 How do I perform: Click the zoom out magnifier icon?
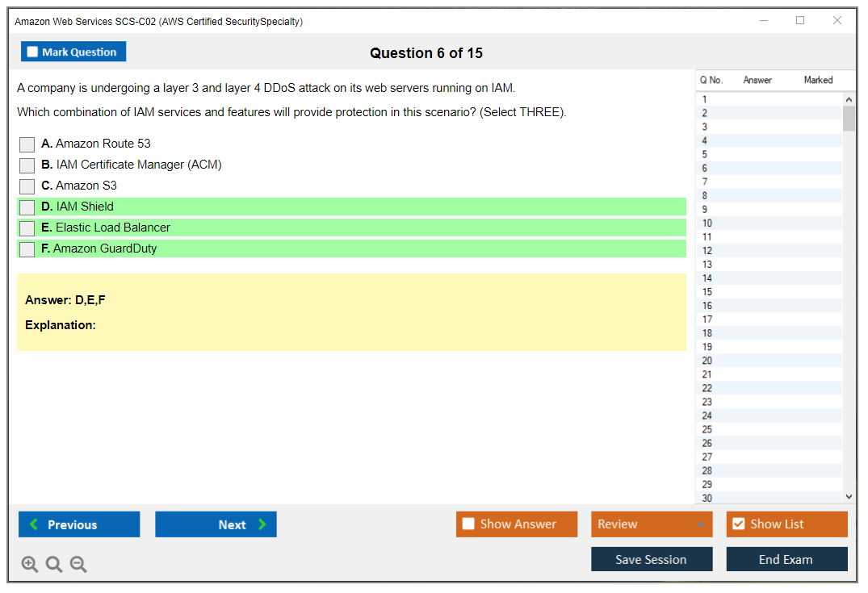[x=78, y=565]
